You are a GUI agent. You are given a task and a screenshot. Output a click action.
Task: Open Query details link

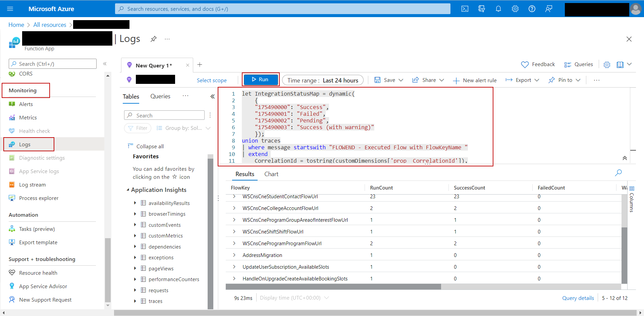[x=578, y=298]
